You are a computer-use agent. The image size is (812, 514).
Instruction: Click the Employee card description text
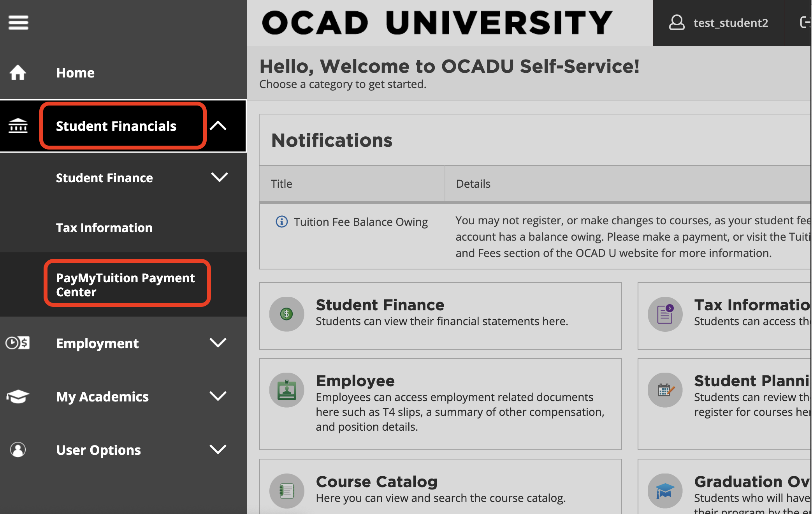[460, 412]
